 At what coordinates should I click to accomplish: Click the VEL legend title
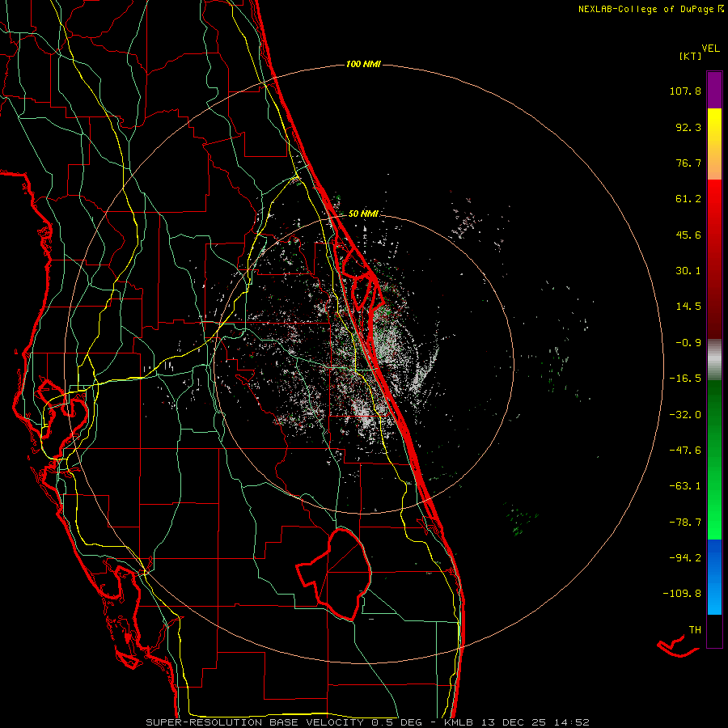click(x=710, y=49)
